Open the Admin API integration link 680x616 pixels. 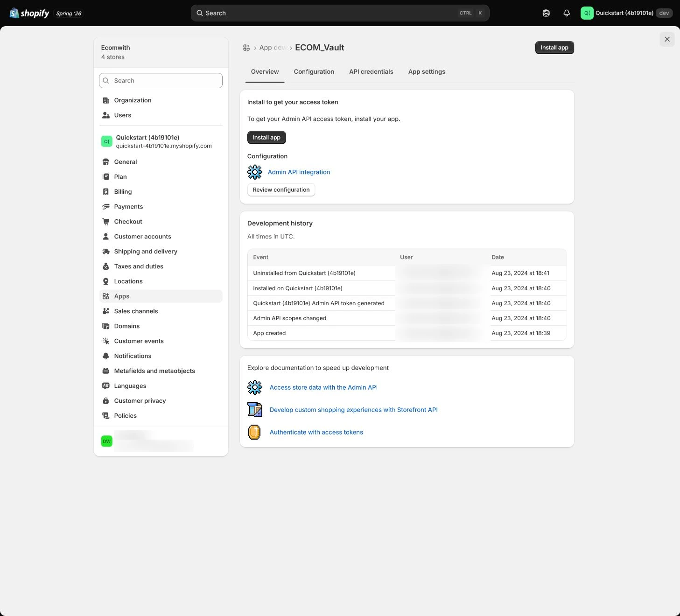(x=299, y=172)
